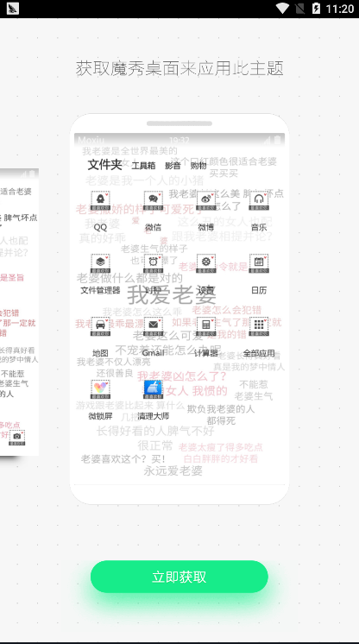
Task: Tap the 清理大师 broom icon
Action: (x=154, y=389)
